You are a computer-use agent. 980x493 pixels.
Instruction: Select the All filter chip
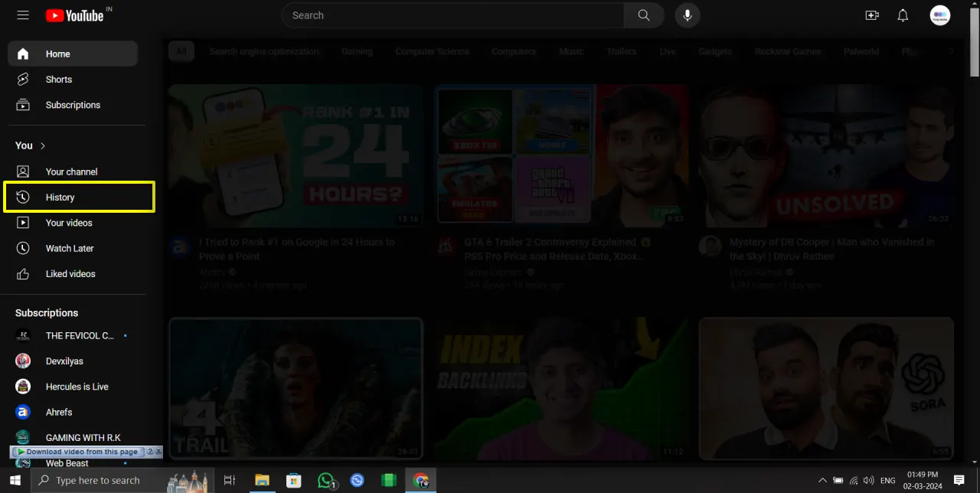pyautogui.click(x=181, y=51)
